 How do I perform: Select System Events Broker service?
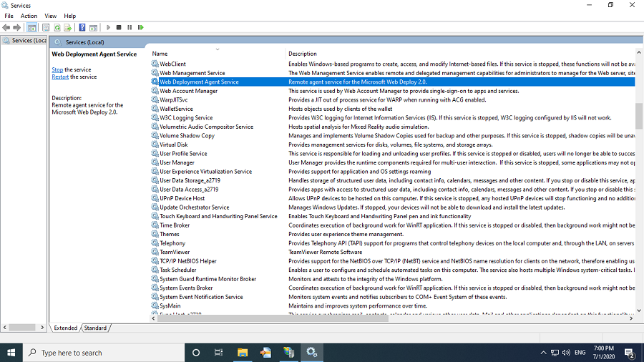[x=393, y=288]
